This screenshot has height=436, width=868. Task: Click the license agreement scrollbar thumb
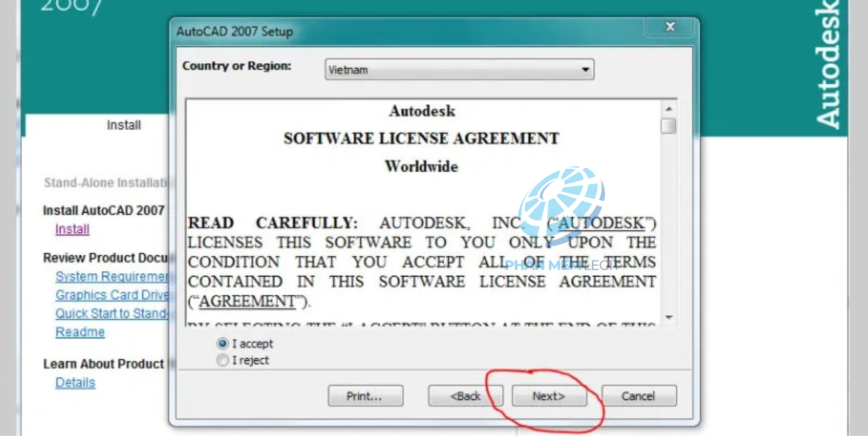point(668,126)
